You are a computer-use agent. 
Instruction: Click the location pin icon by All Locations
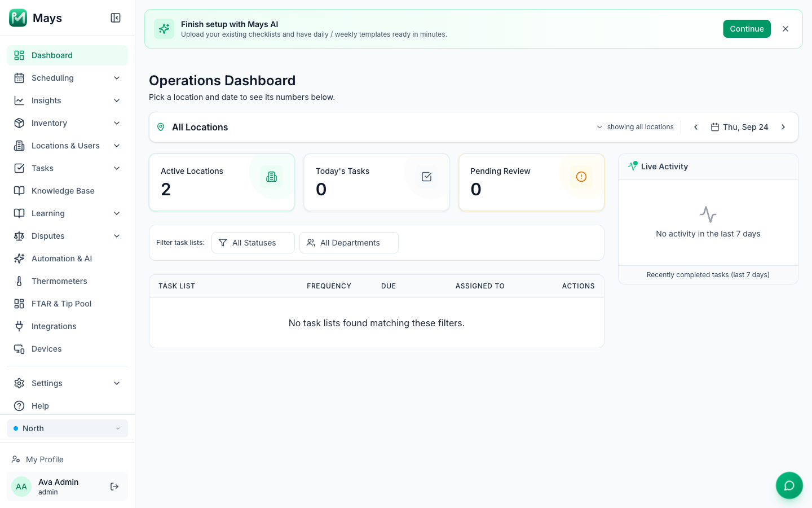[x=161, y=127]
